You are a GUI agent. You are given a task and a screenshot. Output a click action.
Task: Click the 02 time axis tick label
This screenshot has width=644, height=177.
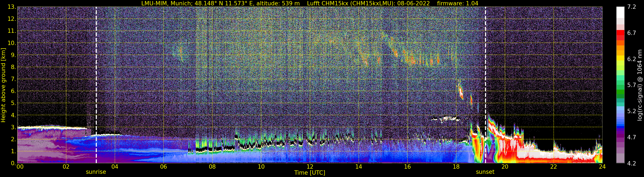tap(66, 167)
